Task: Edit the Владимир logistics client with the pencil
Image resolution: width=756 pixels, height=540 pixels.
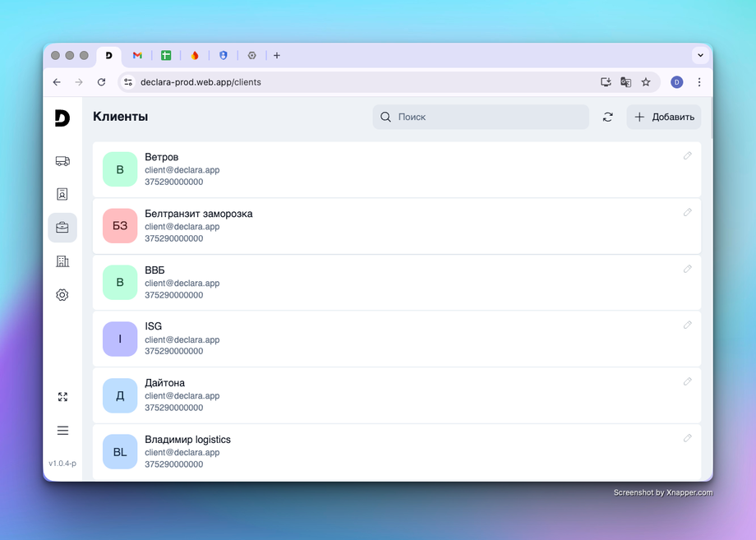Action: tap(688, 438)
